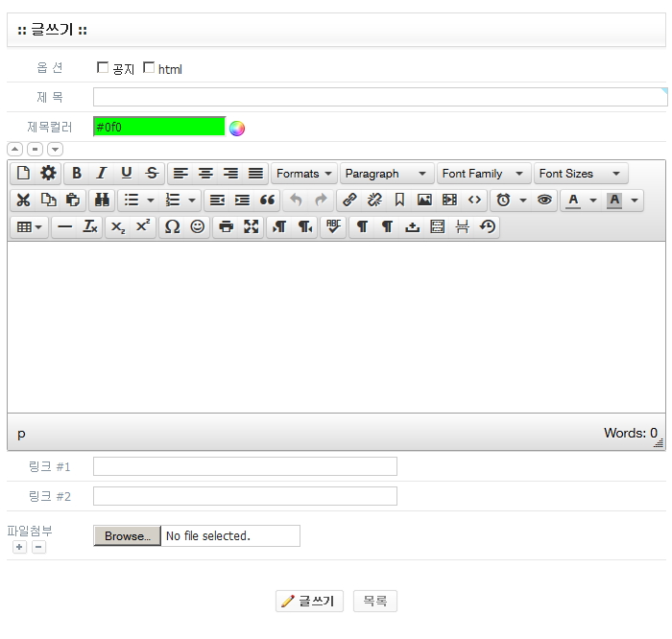Insert video media

coord(449,200)
